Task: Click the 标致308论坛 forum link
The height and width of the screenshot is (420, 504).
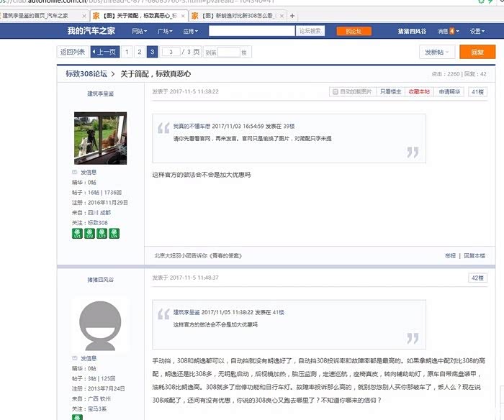Action: pyautogui.click(x=86, y=74)
